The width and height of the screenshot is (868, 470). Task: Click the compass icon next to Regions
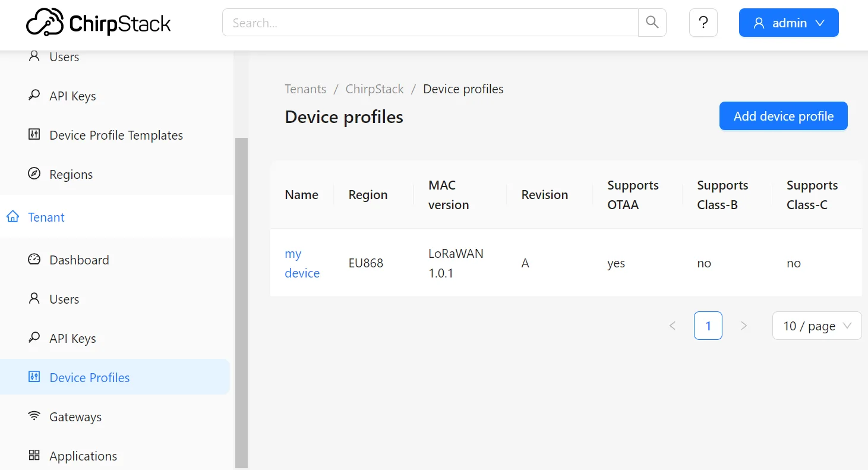[x=34, y=174]
